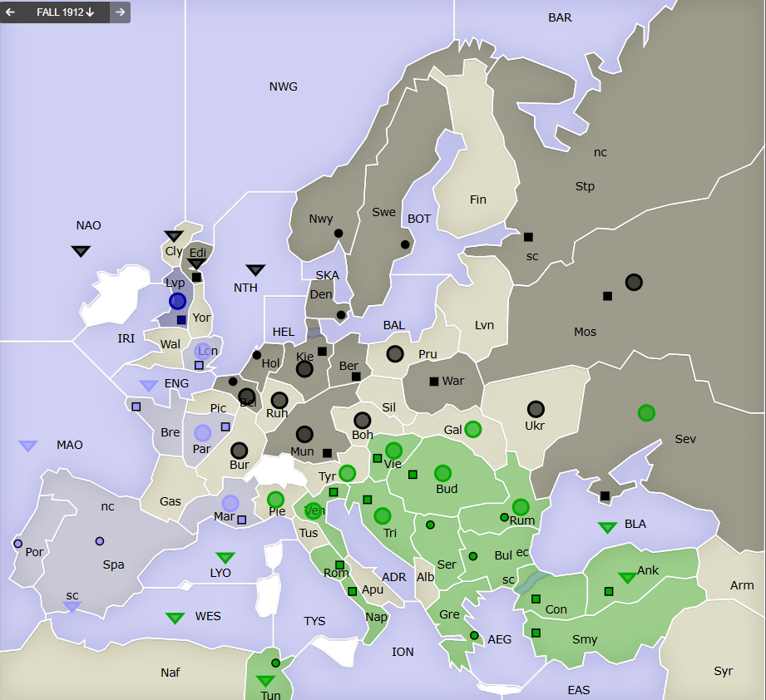Advance to next turn with right arrow
The width and height of the screenshot is (766, 700).
click(x=120, y=12)
